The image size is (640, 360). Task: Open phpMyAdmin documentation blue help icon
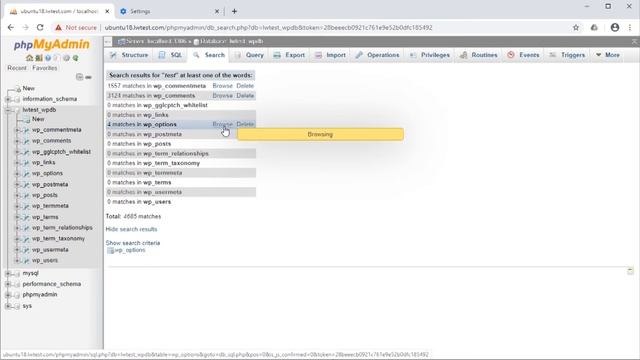click(48, 58)
